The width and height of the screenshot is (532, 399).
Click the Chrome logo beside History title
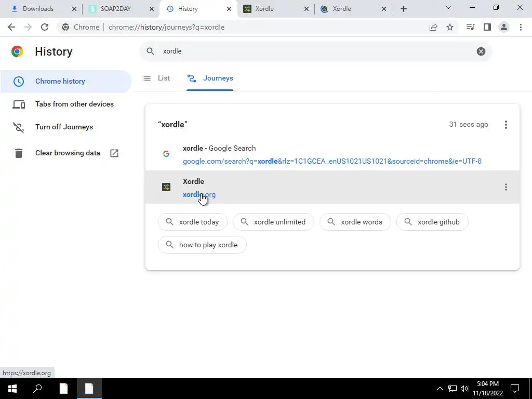[17, 51]
